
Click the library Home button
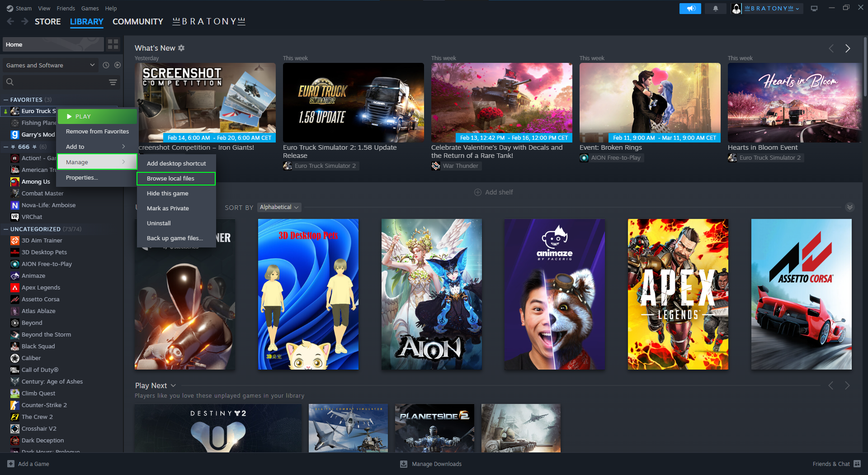click(x=53, y=44)
